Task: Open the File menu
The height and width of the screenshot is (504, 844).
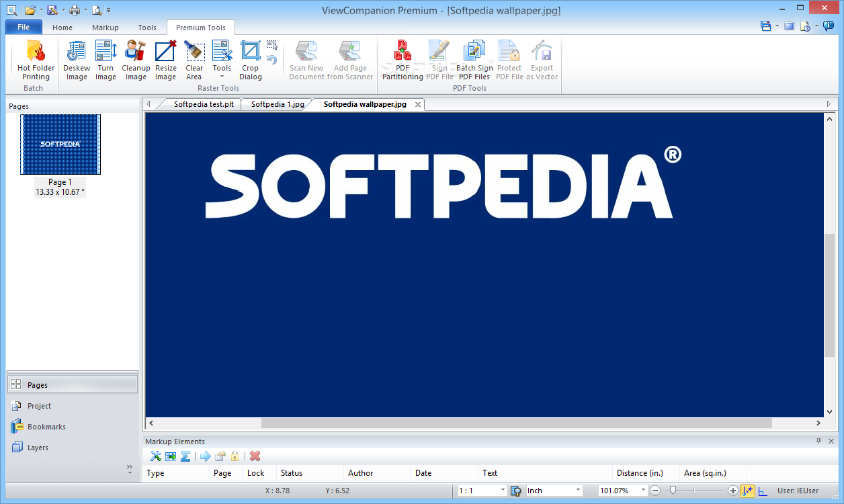Action: 24,28
